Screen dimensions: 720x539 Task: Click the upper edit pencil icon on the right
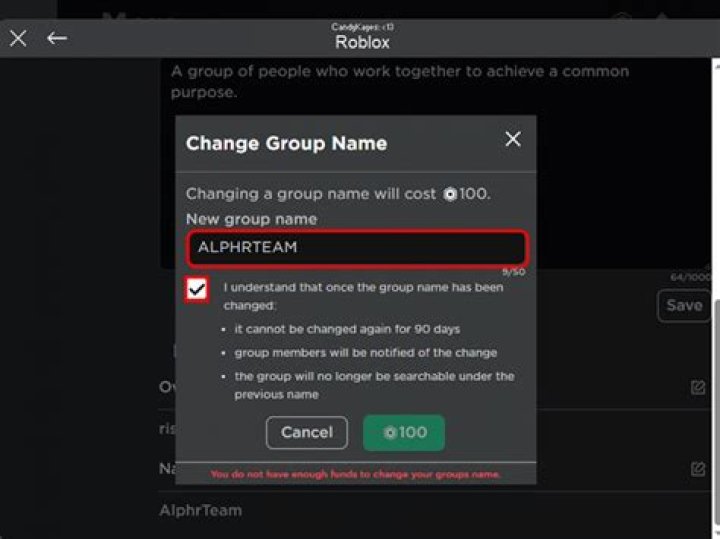coord(698,387)
